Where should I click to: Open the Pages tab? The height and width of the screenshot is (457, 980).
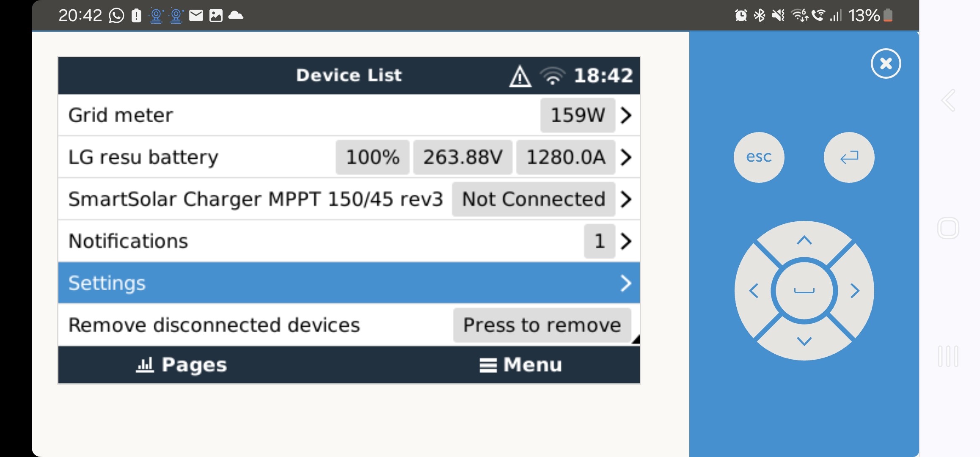tap(182, 365)
